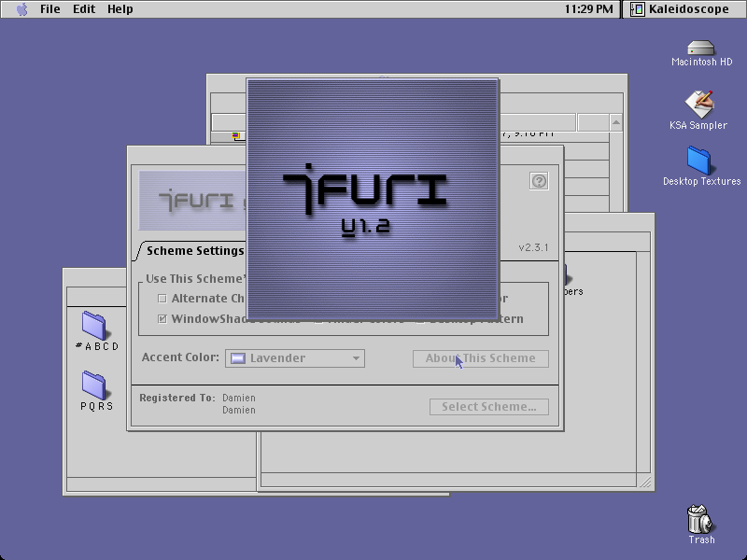Open the Kaleidoscope application menu

click(x=680, y=9)
